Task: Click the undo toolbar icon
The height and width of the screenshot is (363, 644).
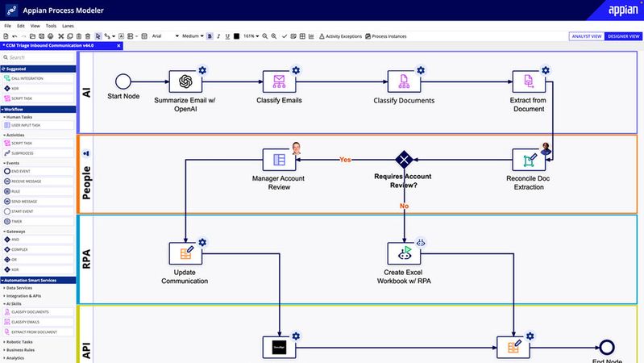Action: (x=15, y=36)
